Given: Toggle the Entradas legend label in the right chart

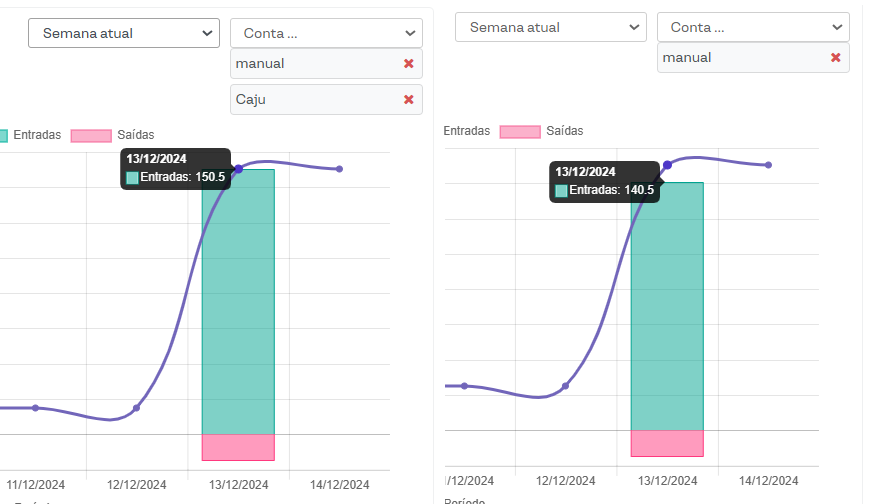Looking at the screenshot, I should pyautogui.click(x=467, y=131).
